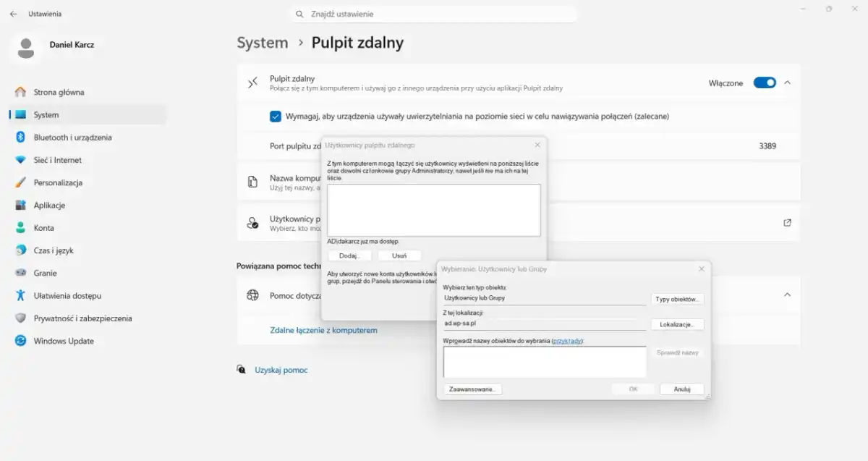The image size is (868, 461).
Task: Open Konta person icon
Action: [20, 228]
